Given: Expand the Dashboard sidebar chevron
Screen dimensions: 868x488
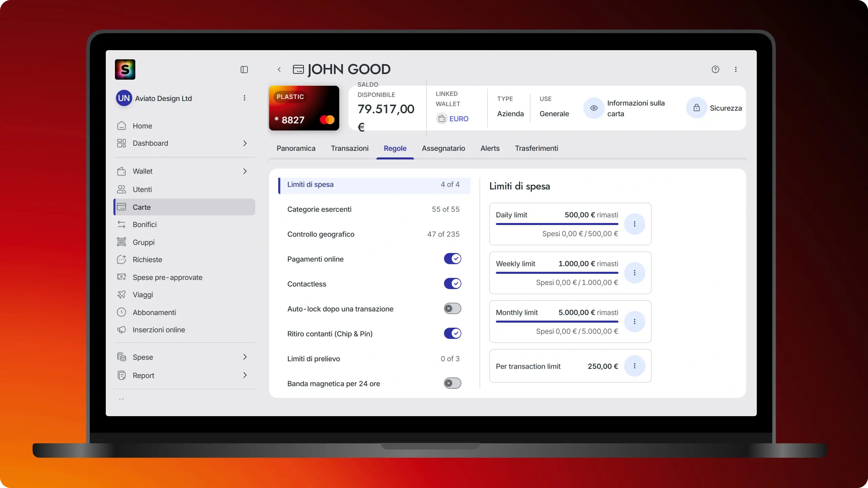Looking at the screenshot, I should tap(245, 143).
